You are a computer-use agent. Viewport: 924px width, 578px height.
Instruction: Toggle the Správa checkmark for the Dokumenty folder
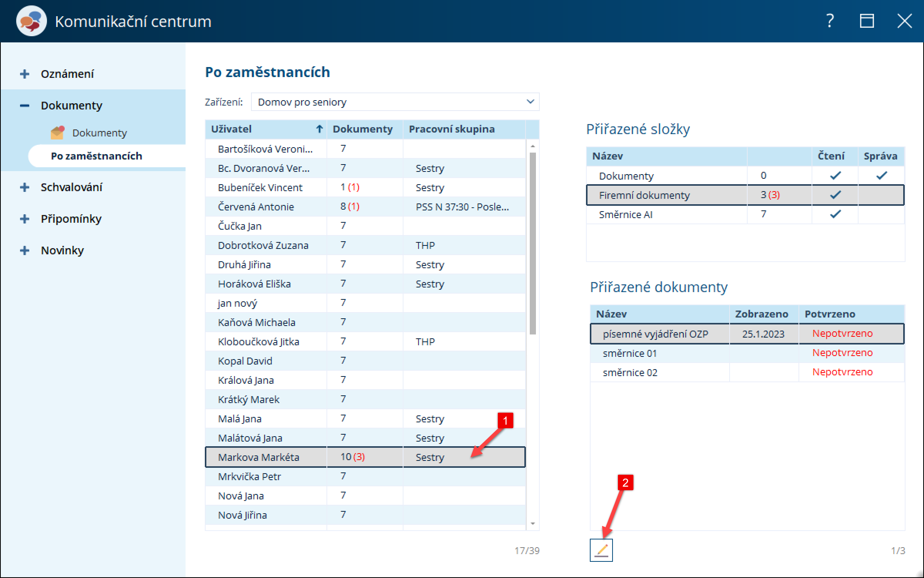881,176
